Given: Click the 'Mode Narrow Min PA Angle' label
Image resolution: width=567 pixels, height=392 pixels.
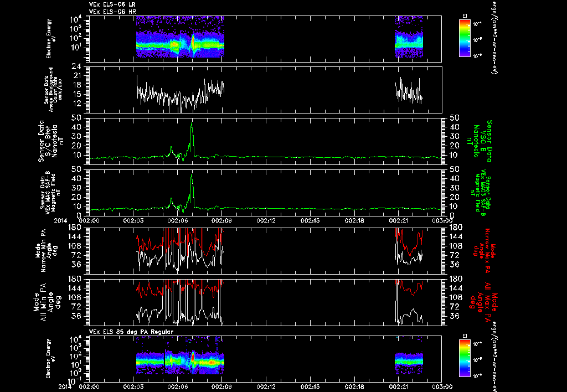Looking at the screenshot, I should point(46,250).
